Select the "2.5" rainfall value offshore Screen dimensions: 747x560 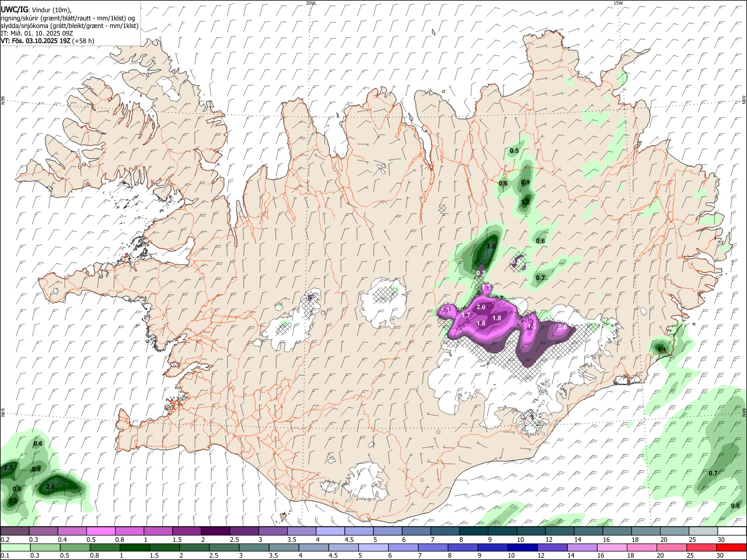click(8, 467)
